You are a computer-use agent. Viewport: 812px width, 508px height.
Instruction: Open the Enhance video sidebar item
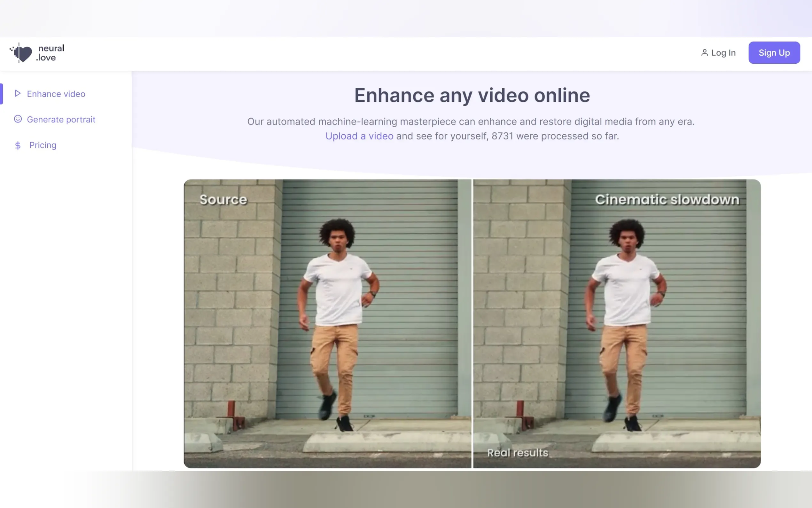tap(56, 94)
